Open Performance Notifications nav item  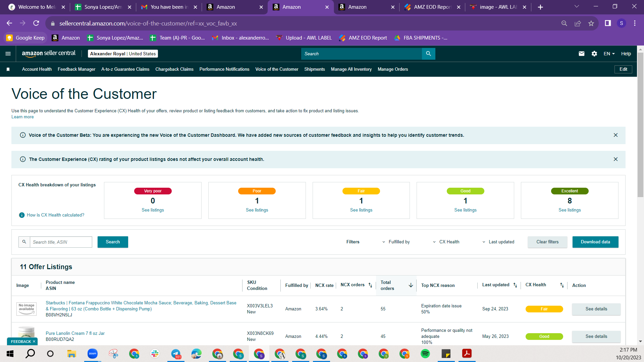coord(224,69)
